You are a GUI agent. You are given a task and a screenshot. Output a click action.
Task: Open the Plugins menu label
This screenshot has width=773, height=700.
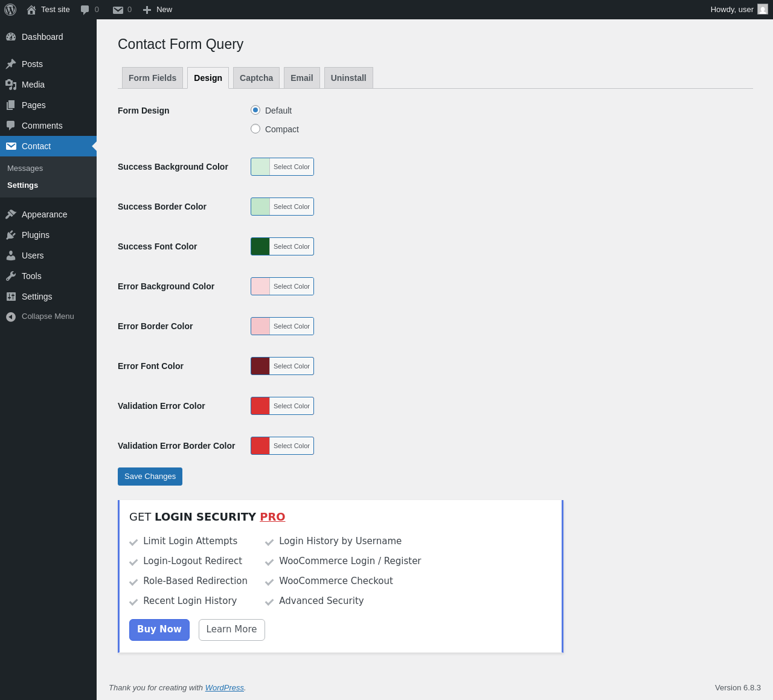(36, 235)
